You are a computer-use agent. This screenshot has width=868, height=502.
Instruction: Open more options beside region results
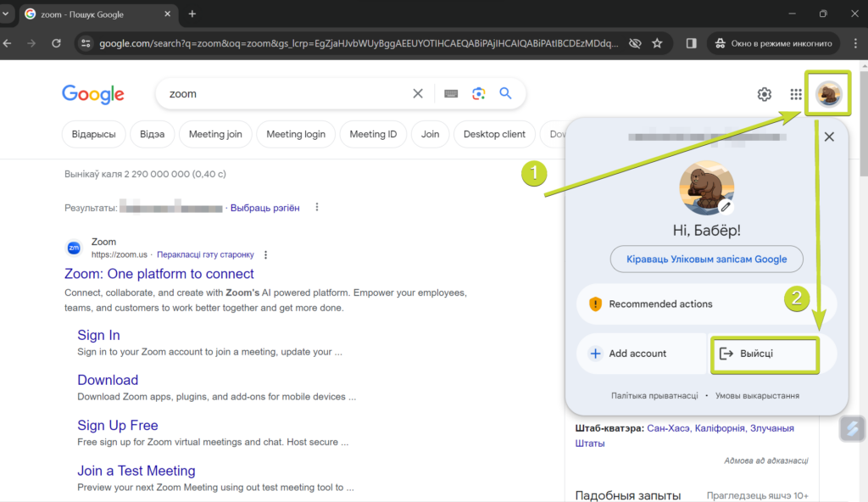pyautogui.click(x=317, y=207)
